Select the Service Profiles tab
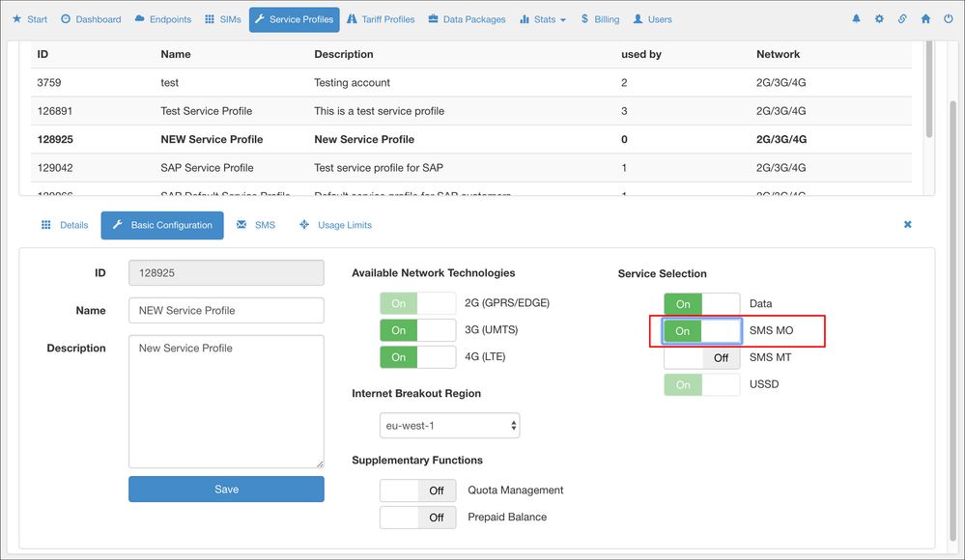Viewport: 965px width, 560px height. click(295, 19)
